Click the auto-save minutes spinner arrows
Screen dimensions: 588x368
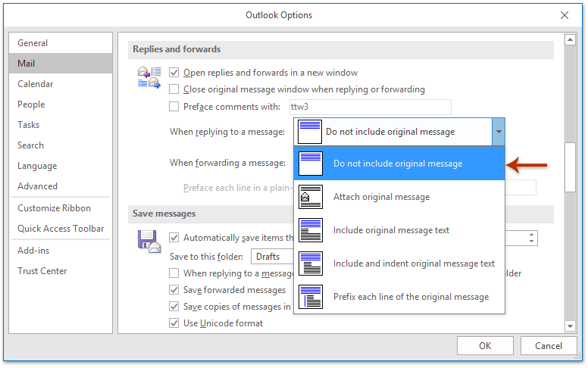coord(532,238)
